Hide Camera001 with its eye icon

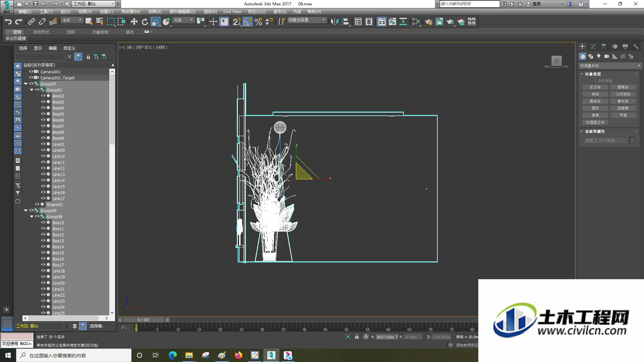pos(31,72)
